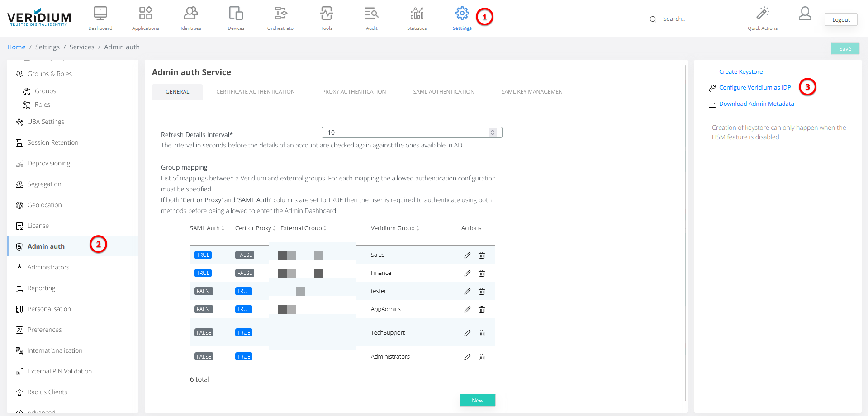Screen dimensions: 868x416
Task: Open the Dashboard from the top navigation
Action: point(100,17)
